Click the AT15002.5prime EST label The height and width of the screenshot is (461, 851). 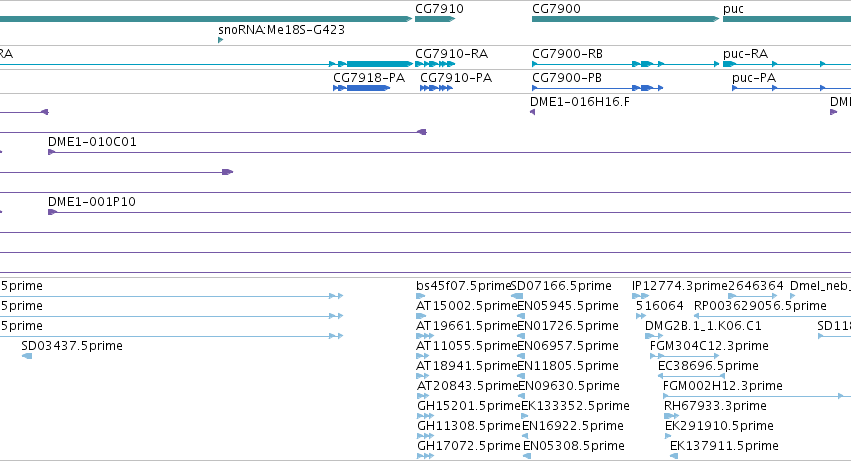point(467,306)
